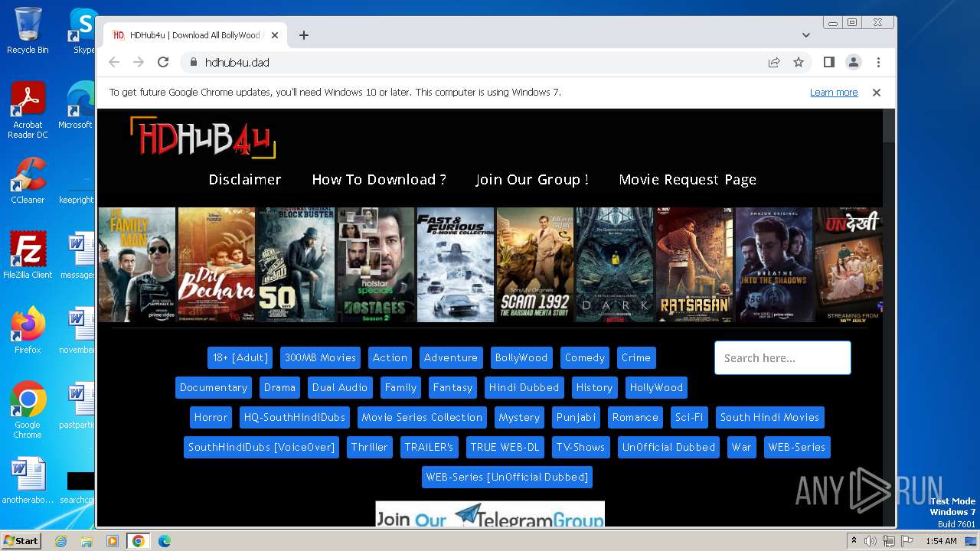Open Microsoft Edge from taskbar

165,541
